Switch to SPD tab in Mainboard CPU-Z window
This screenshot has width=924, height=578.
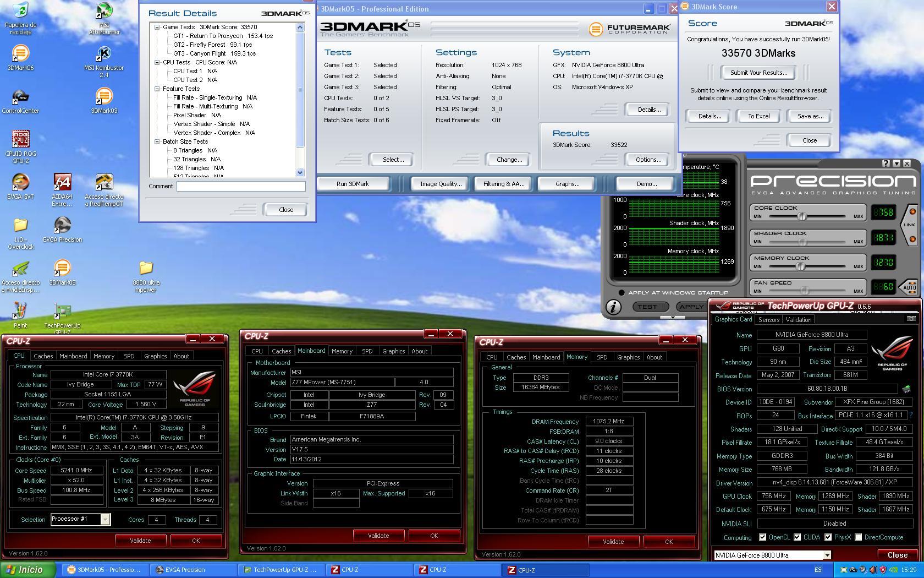pyautogui.click(x=367, y=351)
